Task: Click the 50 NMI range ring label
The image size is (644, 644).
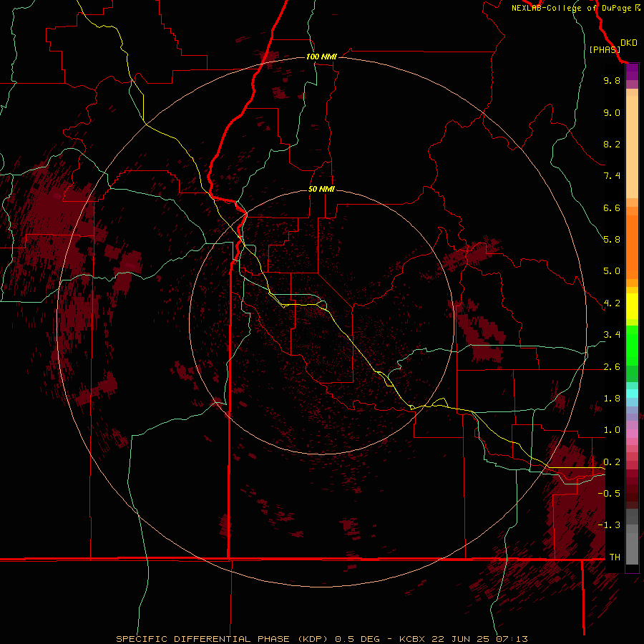Action: (x=321, y=189)
